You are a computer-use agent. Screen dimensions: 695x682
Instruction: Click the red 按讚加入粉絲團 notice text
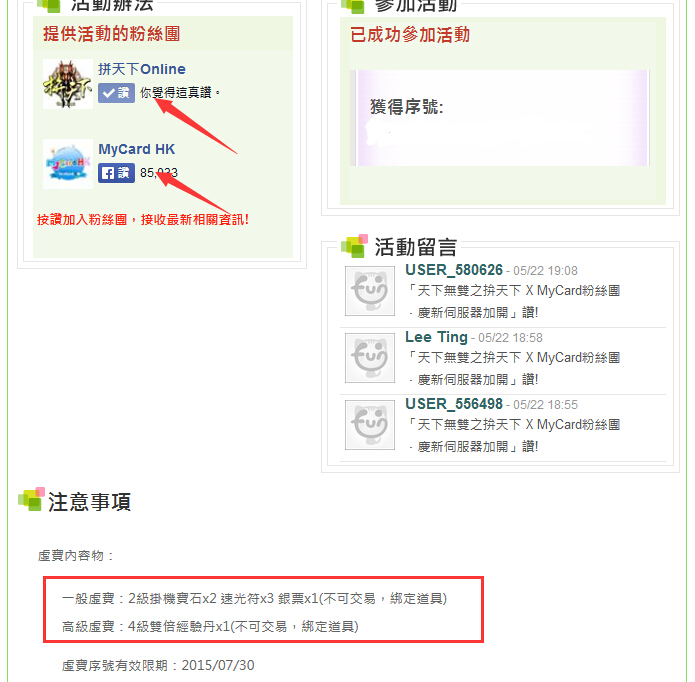tap(143, 219)
